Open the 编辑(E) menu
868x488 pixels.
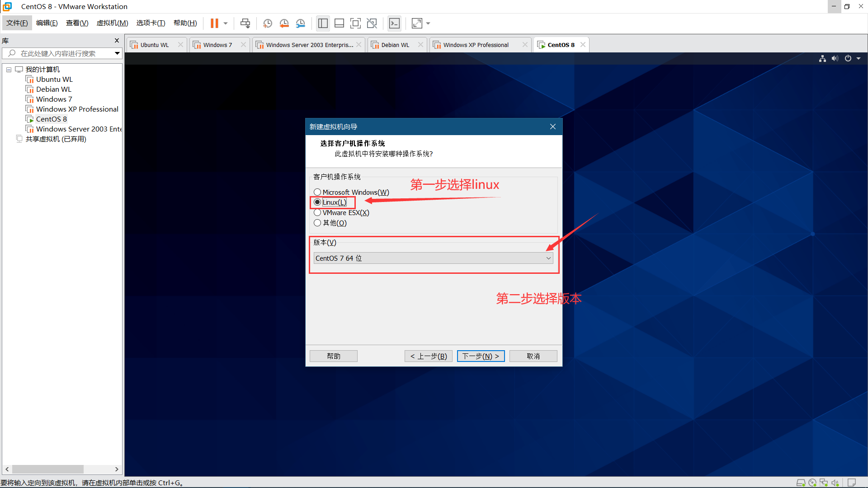[47, 23]
